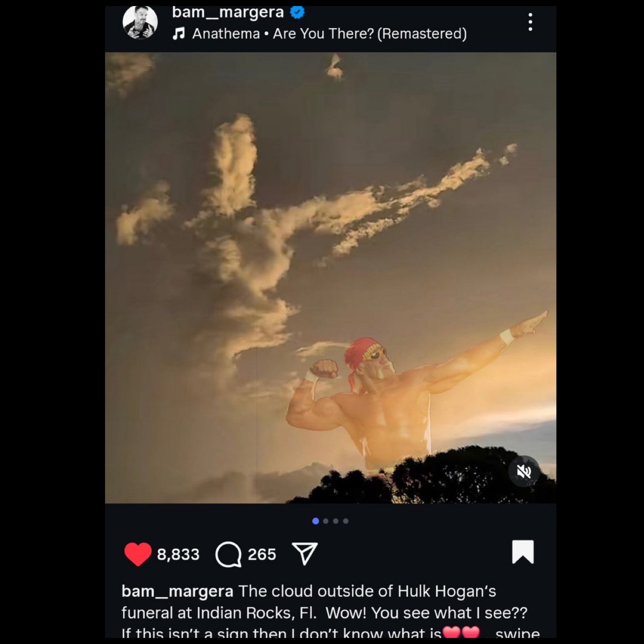
Task: Jump to second carousel dot
Action: (x=326, y=521)
